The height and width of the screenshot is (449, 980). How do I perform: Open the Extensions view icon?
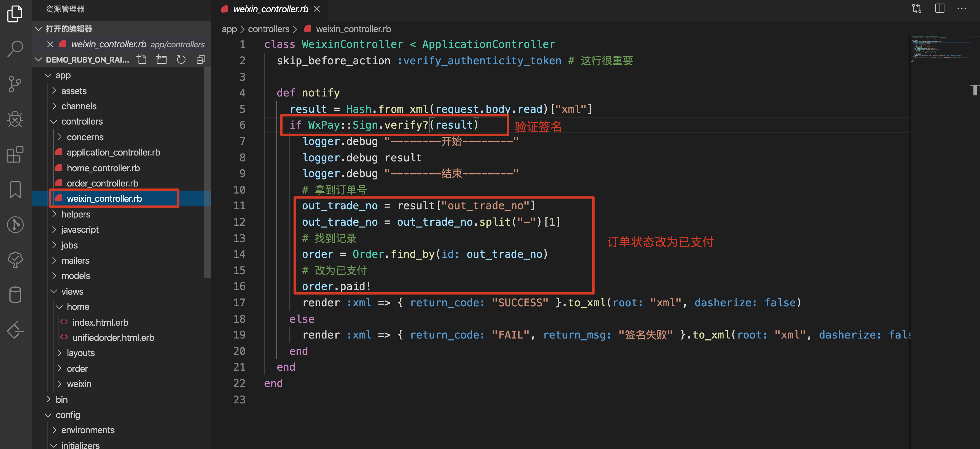click(x=15, y=154)
